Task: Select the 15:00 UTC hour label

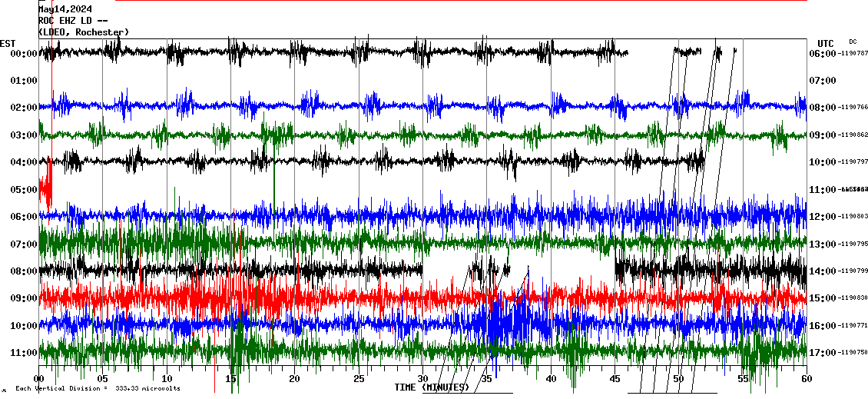Action: click(x=822, y=298)
